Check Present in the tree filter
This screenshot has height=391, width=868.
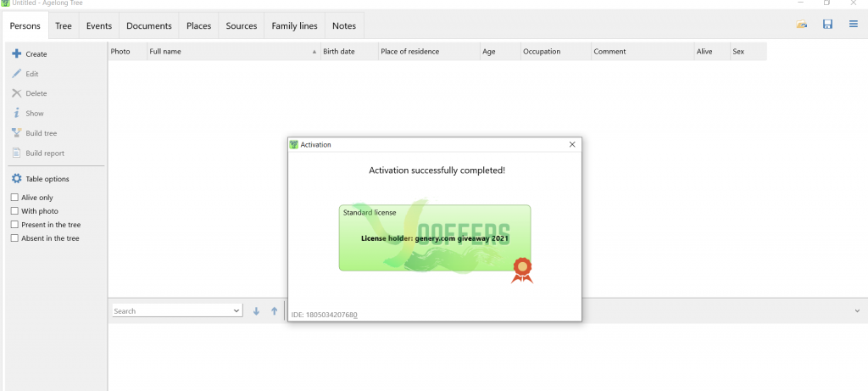(15, 225)
